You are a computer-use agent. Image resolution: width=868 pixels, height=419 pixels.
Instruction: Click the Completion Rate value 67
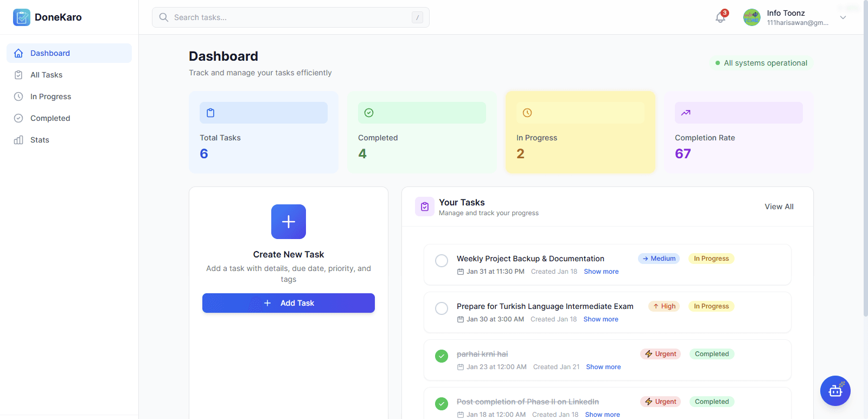(x=683, y=154)
